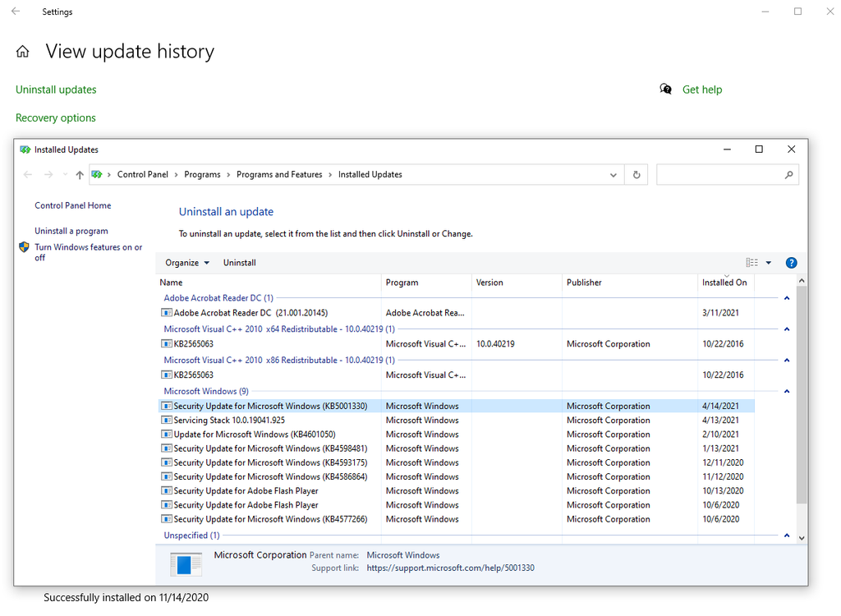Screen dimensions: 841x616
Task: Open Uninstall a program from the sidebar
Action: [71, 231]
